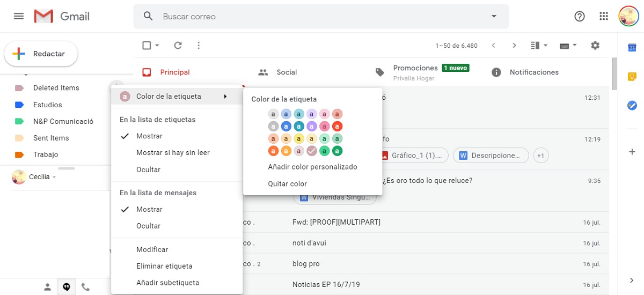Click the Redactar compose button
Viewport: 644px width, 295px height.
41,54
